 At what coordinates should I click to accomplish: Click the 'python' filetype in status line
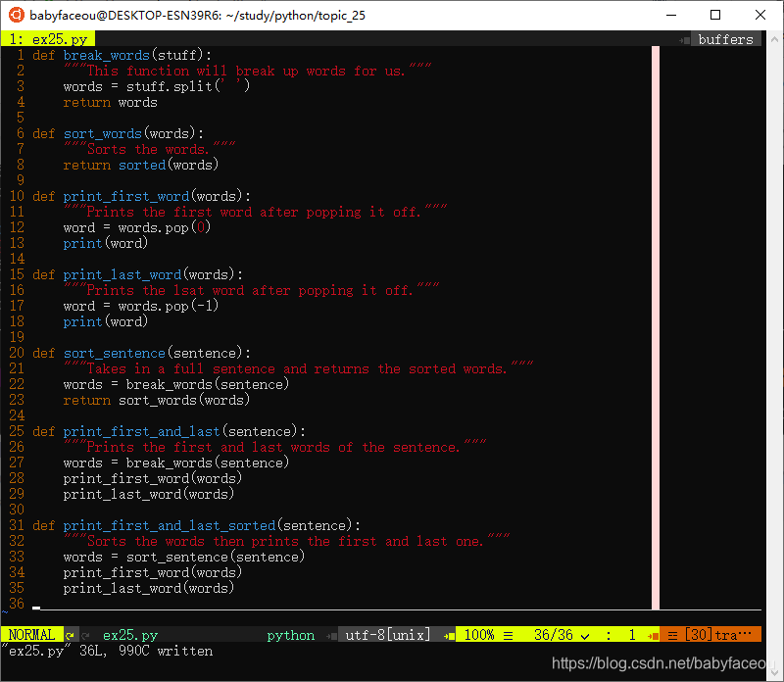tap(290, 635)
